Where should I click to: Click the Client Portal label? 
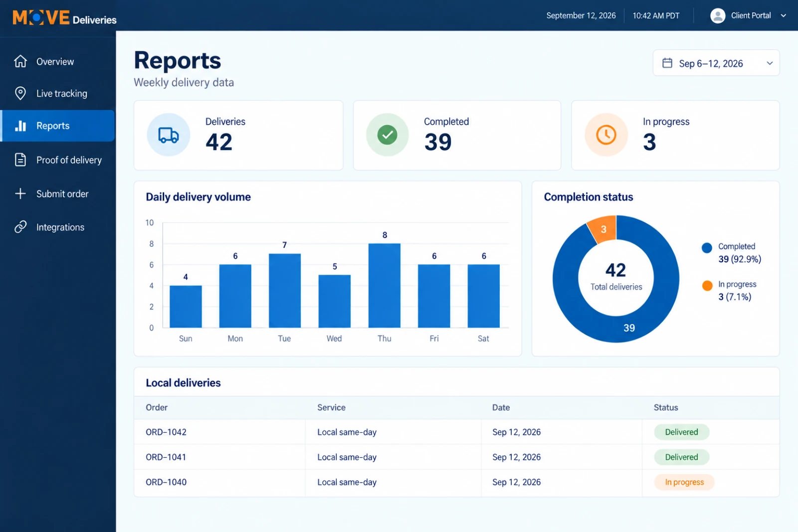coord(751,15)
